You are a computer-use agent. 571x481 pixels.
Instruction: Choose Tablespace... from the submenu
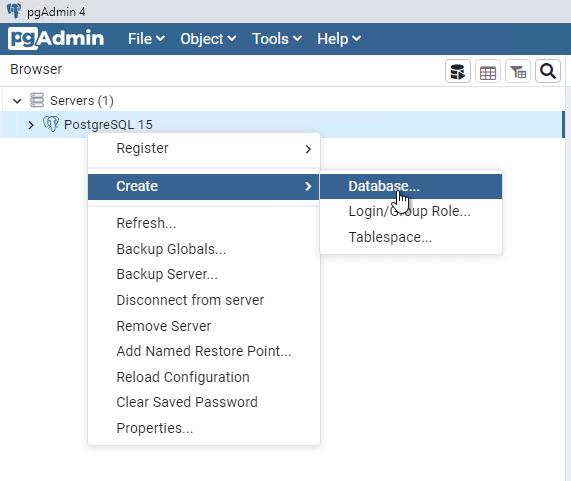tap(411, 237)
